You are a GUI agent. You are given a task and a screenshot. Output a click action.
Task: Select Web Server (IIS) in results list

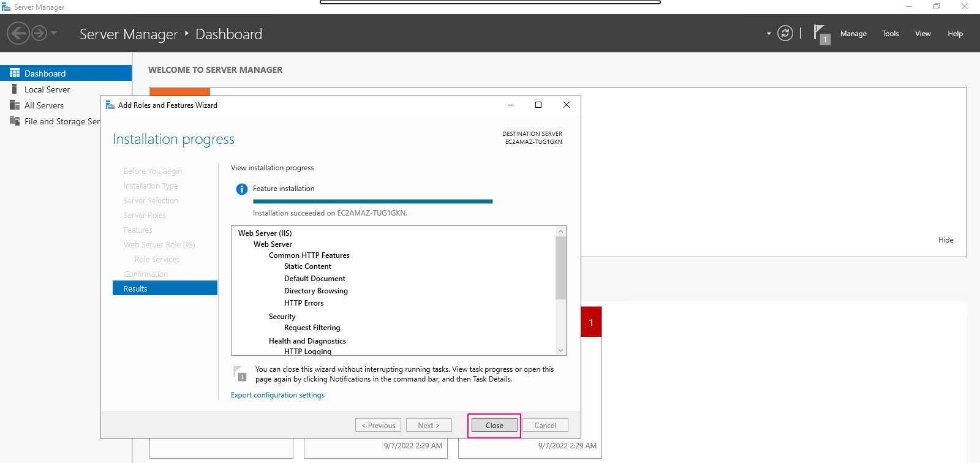(265, 233)
